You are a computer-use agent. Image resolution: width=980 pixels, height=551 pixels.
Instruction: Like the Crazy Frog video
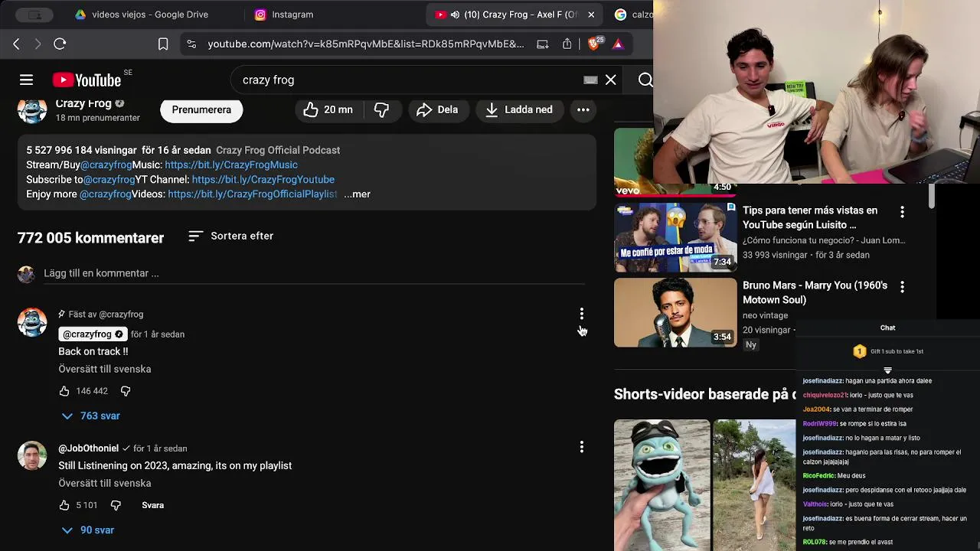pyautogui.click(x=328, y=109)
